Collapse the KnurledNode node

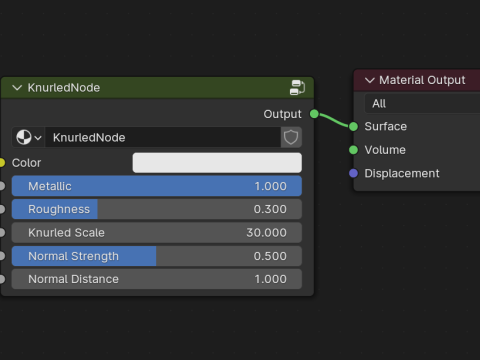point(17,88)
